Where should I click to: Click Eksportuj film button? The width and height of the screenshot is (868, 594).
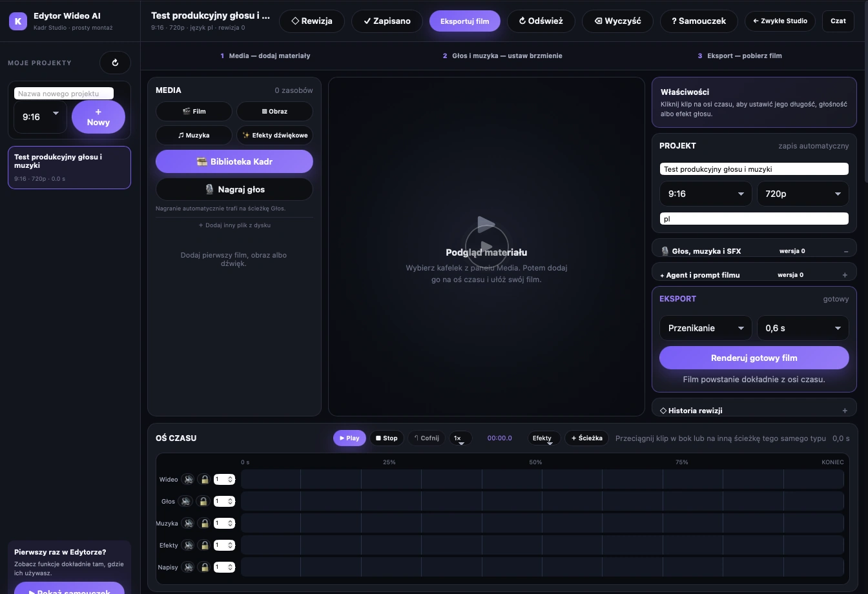click(x=465, y=21)
